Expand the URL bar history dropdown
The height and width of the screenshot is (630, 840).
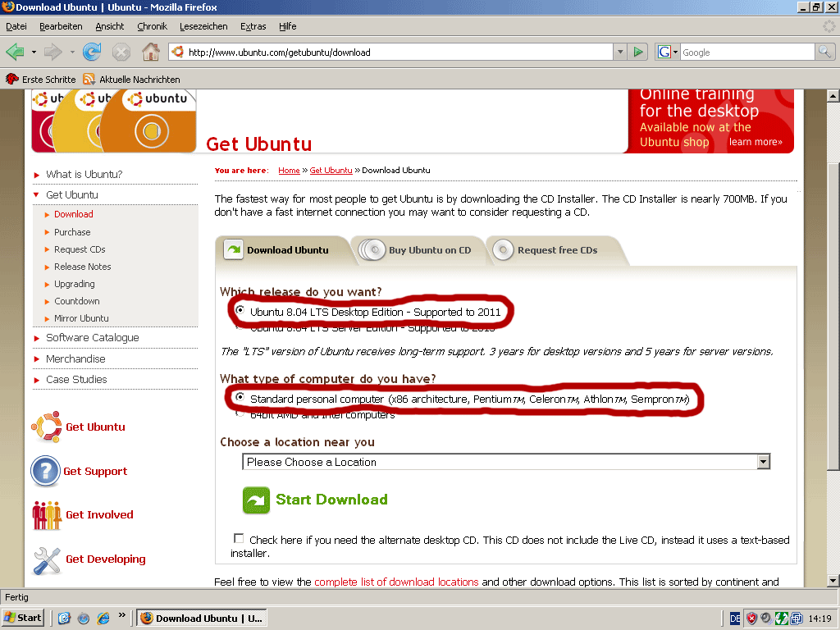619,52
